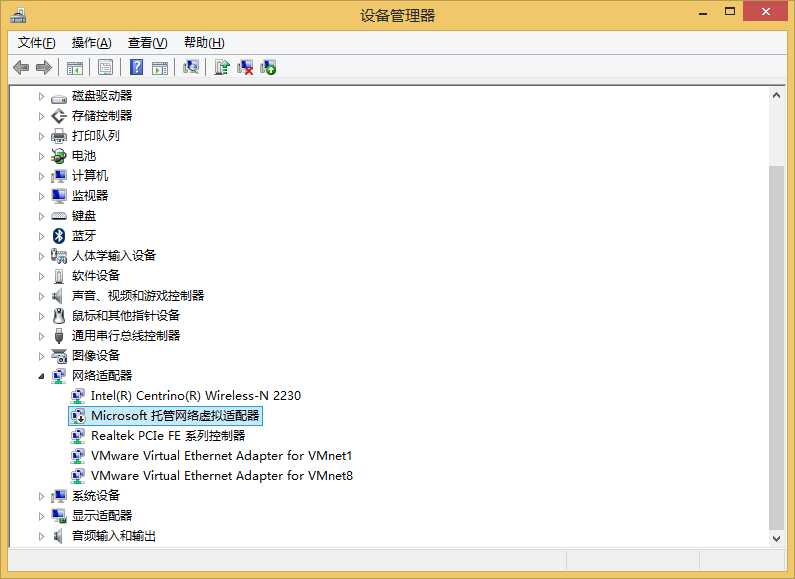Screen dimensions: 795x579
Task: Expand the 人体学输入设备 node
Action: click(x=41, y=256)
